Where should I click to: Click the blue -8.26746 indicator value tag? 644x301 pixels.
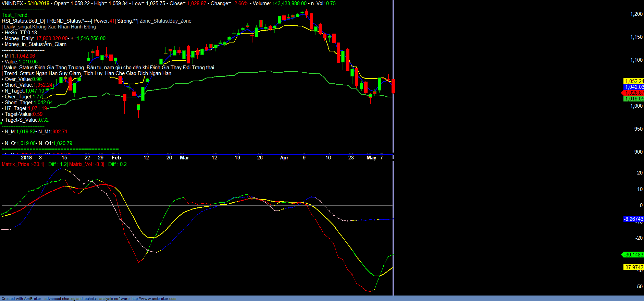coord(633,219)
